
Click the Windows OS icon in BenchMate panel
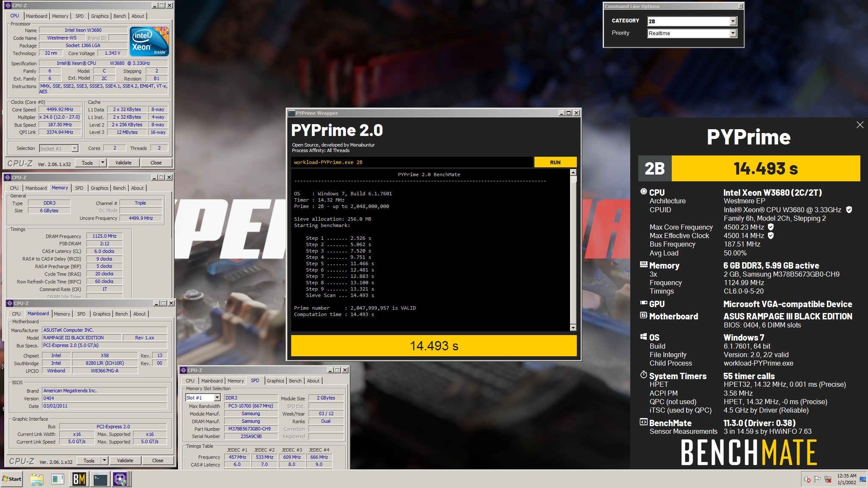pyautogui.click(x=643, y=337)
